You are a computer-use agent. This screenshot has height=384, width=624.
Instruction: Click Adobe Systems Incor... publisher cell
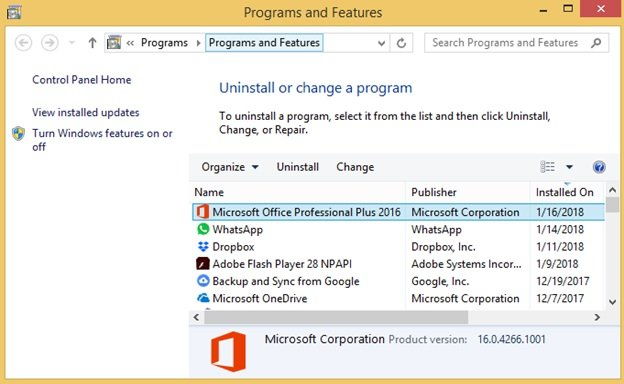[x=466, y=264]
